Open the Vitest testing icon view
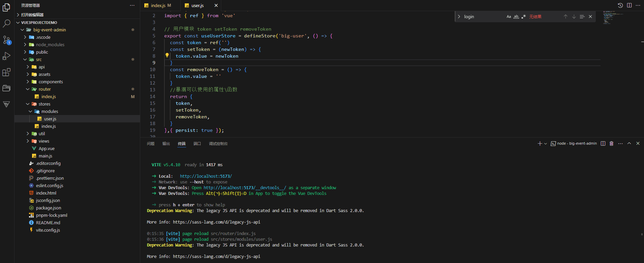 click(x=6, y=105)
